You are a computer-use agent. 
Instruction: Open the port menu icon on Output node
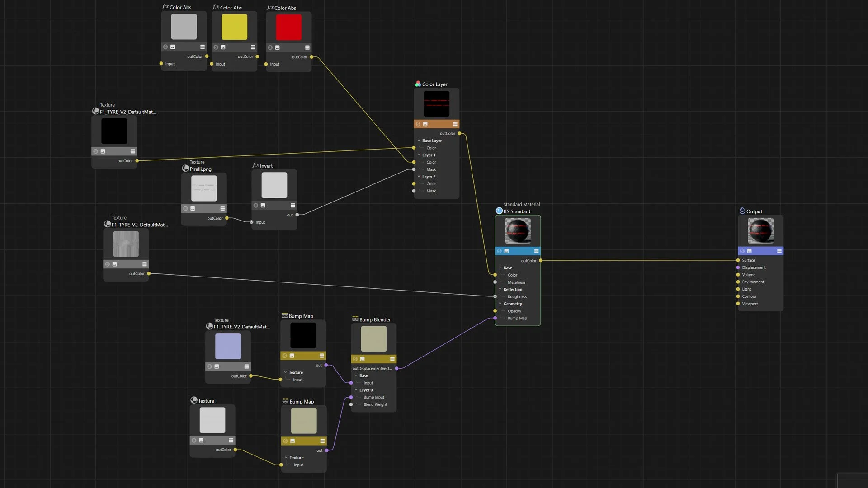tap(779, 251)
